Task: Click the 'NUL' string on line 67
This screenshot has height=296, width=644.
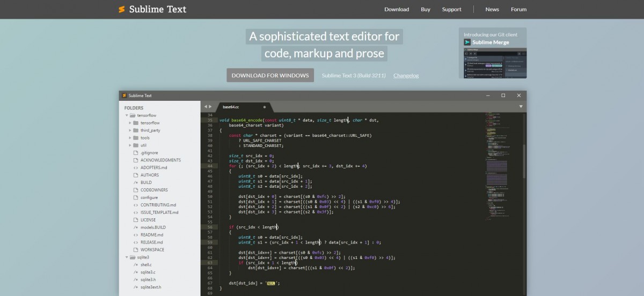Action: coord(271,283)
